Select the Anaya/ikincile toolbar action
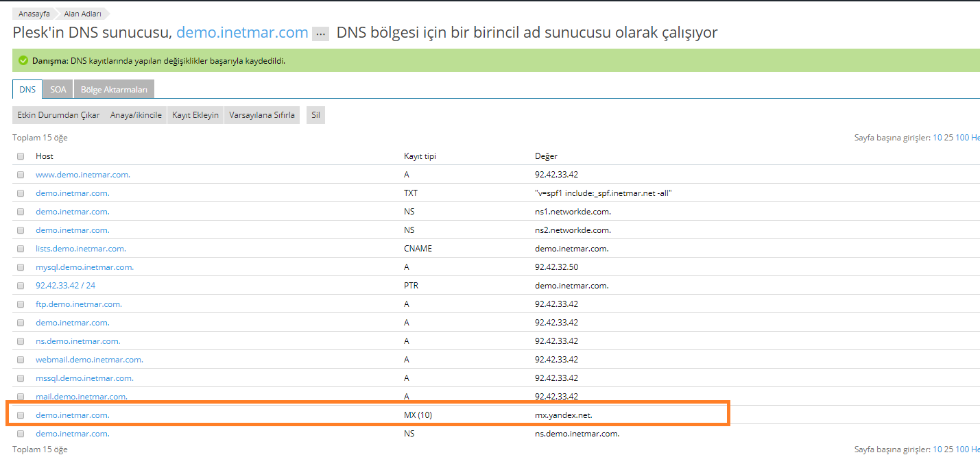 [x=136, y=114]
